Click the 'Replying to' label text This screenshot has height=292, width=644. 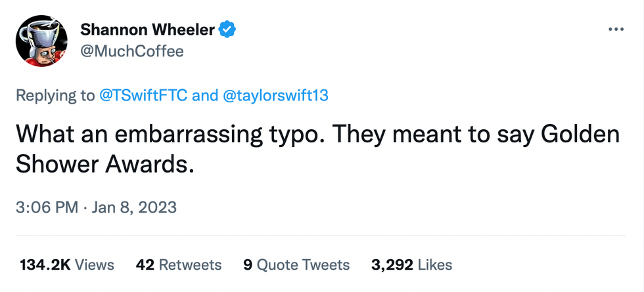point(55,96)
